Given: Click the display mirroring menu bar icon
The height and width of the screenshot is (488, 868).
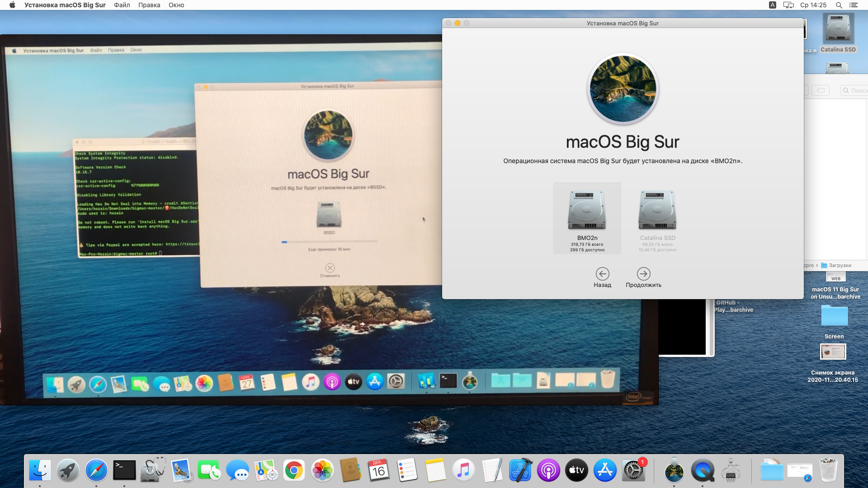Looking at the screenshot, I should point(788,5).
